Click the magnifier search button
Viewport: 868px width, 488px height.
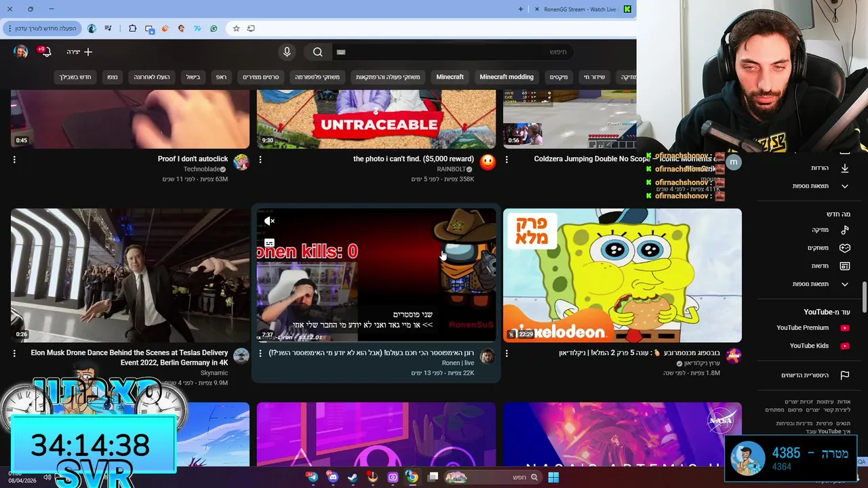(x=317, y=52)
